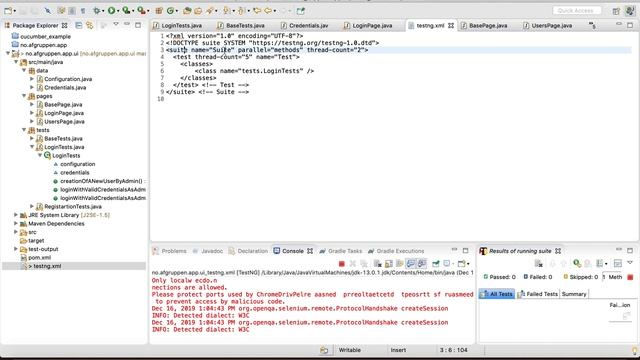Start the Coverage launch icon

click(126, 11)
